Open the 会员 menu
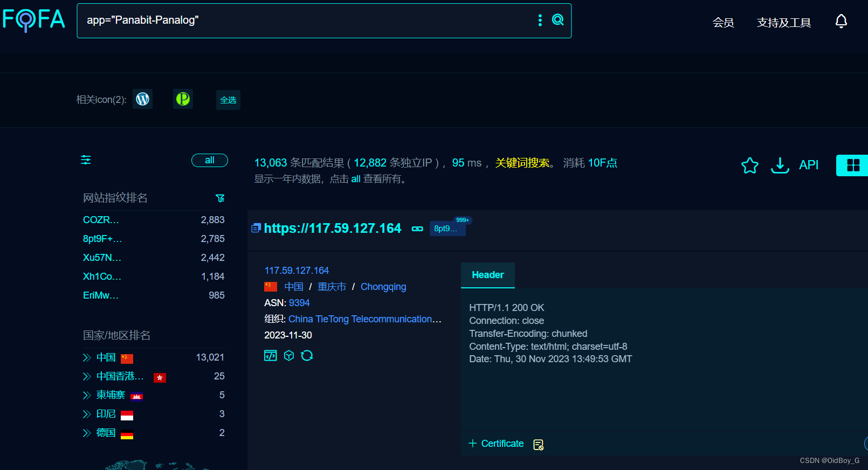Viewport: 868px width, 470px height. pyautogui.click(x=723, y=22)
